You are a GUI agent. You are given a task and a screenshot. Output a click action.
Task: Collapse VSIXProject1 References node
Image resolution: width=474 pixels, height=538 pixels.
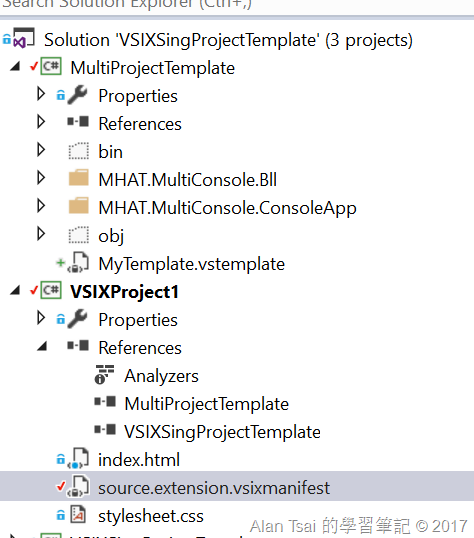pyautogui.click(x=42, y=346)
